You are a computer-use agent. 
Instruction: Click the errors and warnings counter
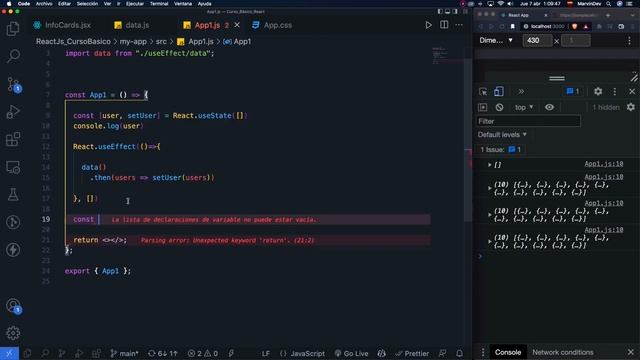(x=203, y=353)
